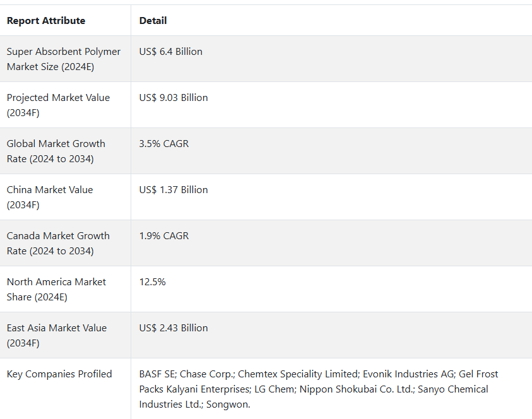The image size is (532, 419).
Task: Select the Canada Market Growth Rate label
Action: pos(58,243)
